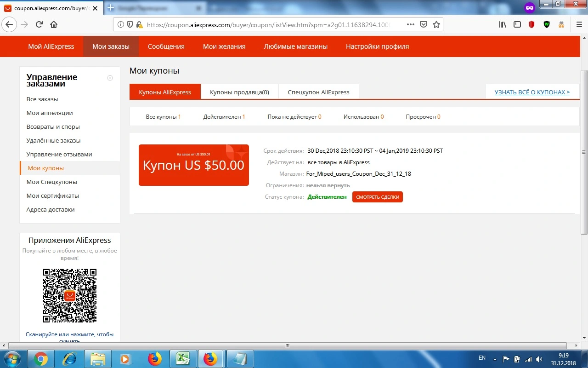Viewport: 588px width, 368px height.
Task: Show site information via the info icon
Action: pyautogui.click(x=121, y=25)
